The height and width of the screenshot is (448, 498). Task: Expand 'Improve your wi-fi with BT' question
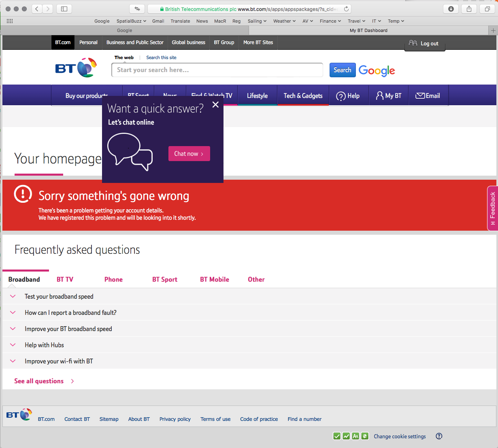59,361
